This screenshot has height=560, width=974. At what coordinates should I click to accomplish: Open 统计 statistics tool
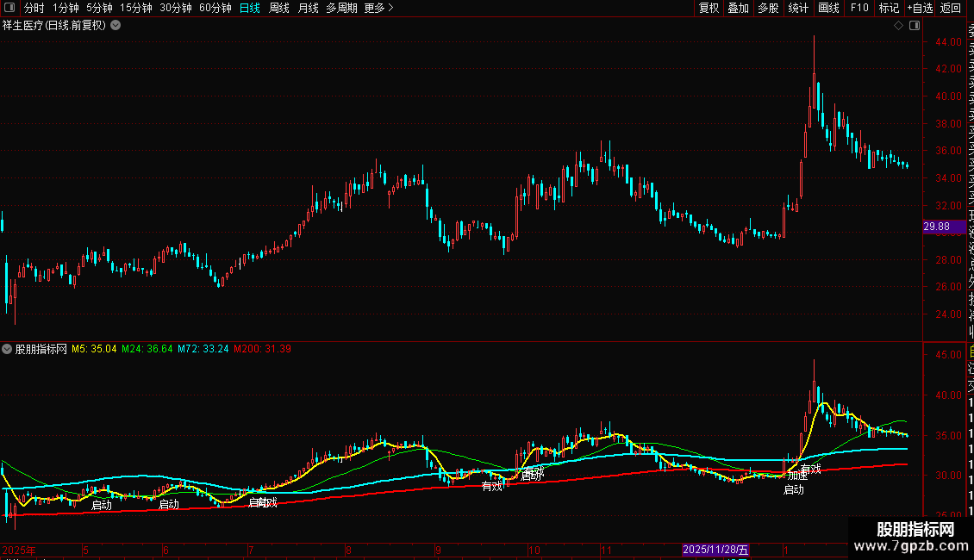[798, 9]
